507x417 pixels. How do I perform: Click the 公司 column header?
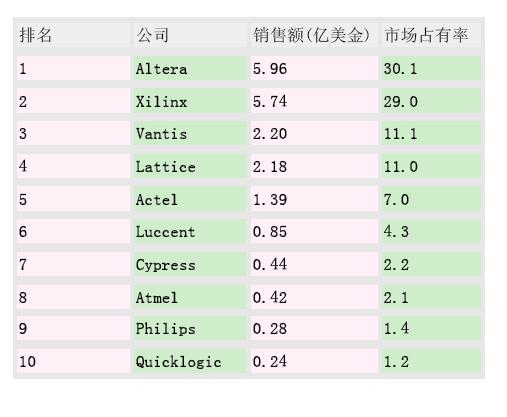[x=190, y=35]
